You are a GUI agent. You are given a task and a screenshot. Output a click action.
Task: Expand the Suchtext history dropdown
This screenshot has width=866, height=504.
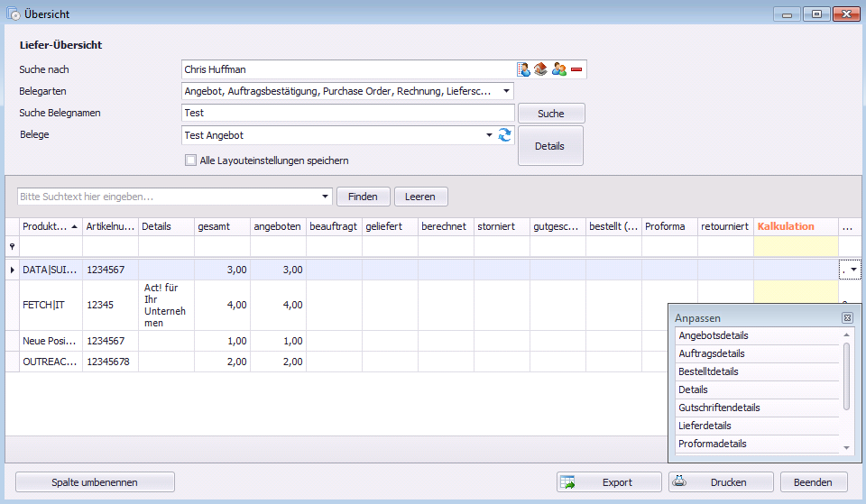click(326, 197)
